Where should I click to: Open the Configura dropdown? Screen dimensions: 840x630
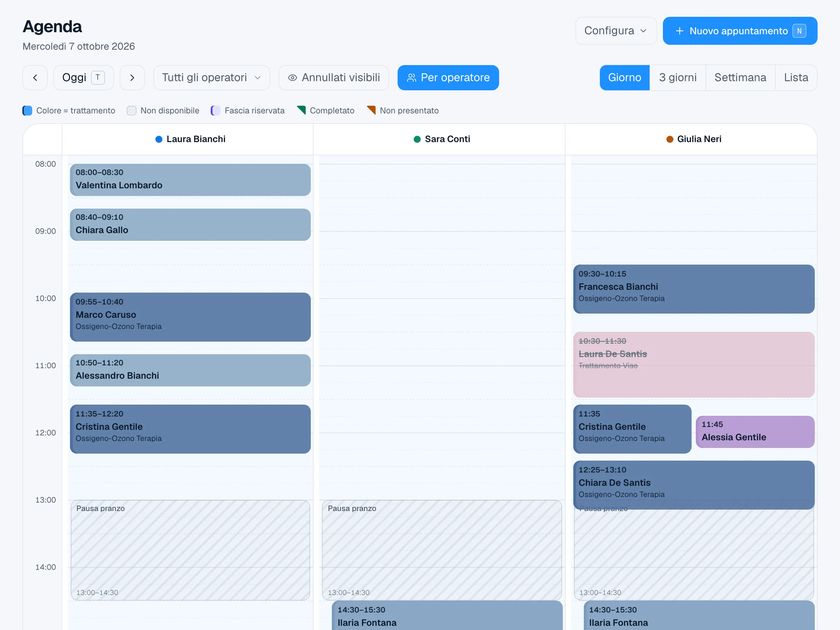point(616,31)
